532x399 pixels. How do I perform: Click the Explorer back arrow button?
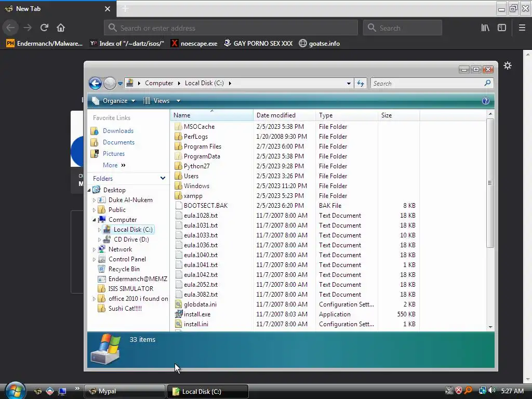(96, 83)
